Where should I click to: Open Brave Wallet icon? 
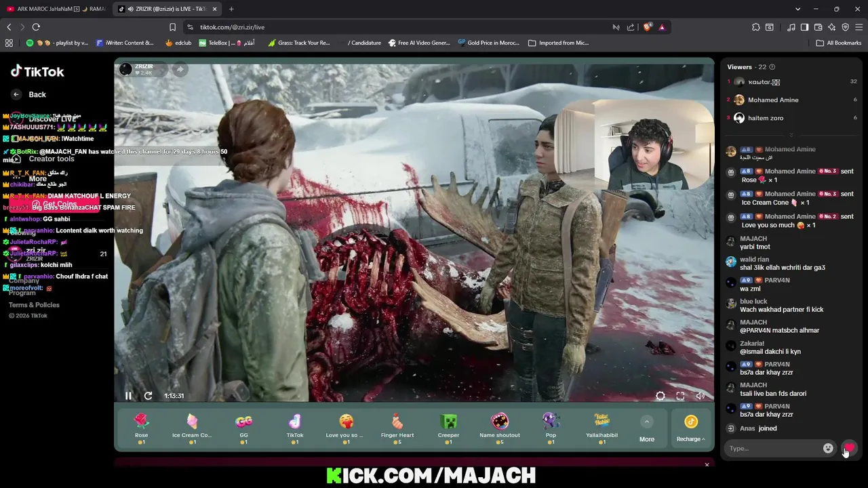[x=818, y=27]
